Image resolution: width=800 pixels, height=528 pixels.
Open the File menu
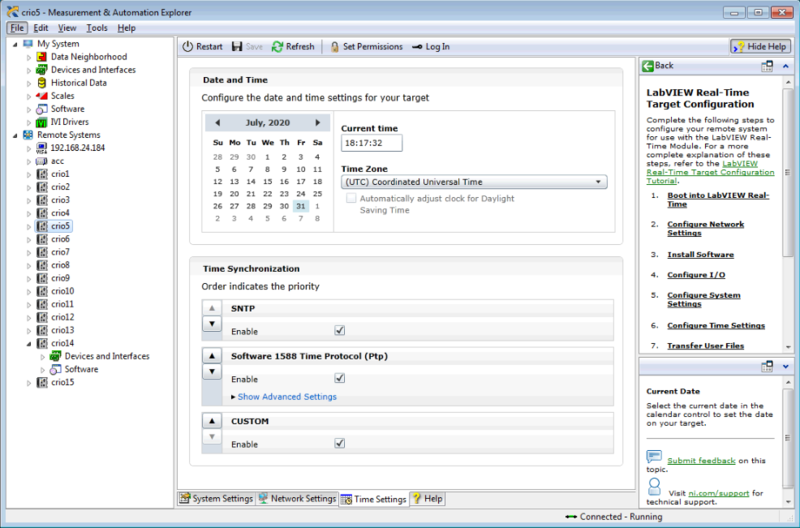17,28
